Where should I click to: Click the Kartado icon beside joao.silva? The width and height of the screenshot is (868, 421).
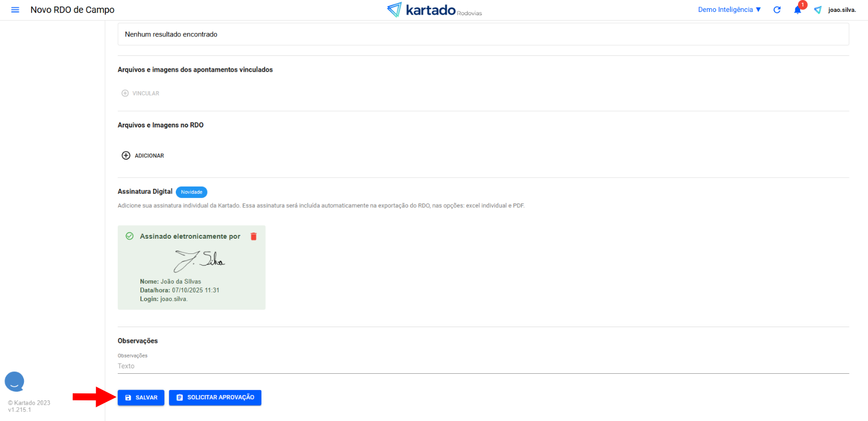[818, 10]
